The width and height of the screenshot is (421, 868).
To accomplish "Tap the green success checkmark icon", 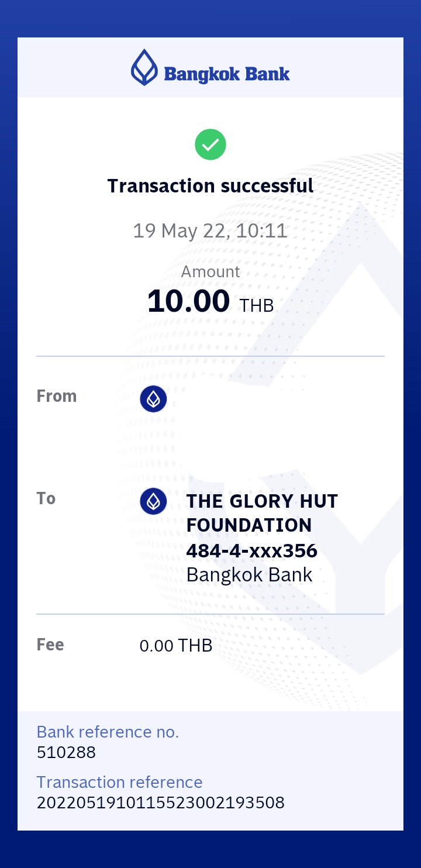I will tap(210, 144).
